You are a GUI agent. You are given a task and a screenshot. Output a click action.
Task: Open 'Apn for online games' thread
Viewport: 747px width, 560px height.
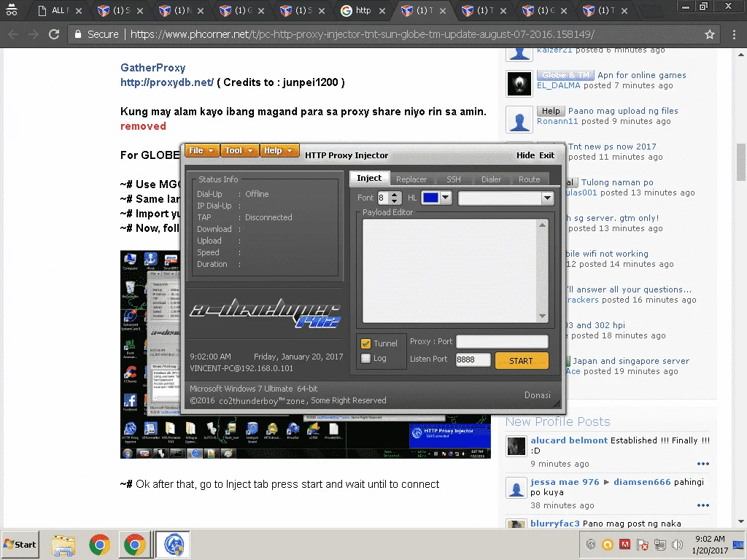pyautogui.click(x=642, y=75)
